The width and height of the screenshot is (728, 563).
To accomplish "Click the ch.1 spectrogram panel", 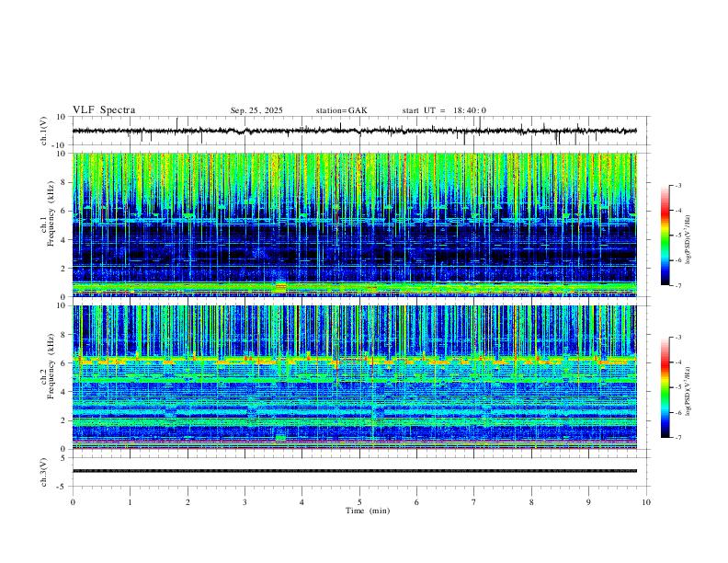I will click(355, 224).
